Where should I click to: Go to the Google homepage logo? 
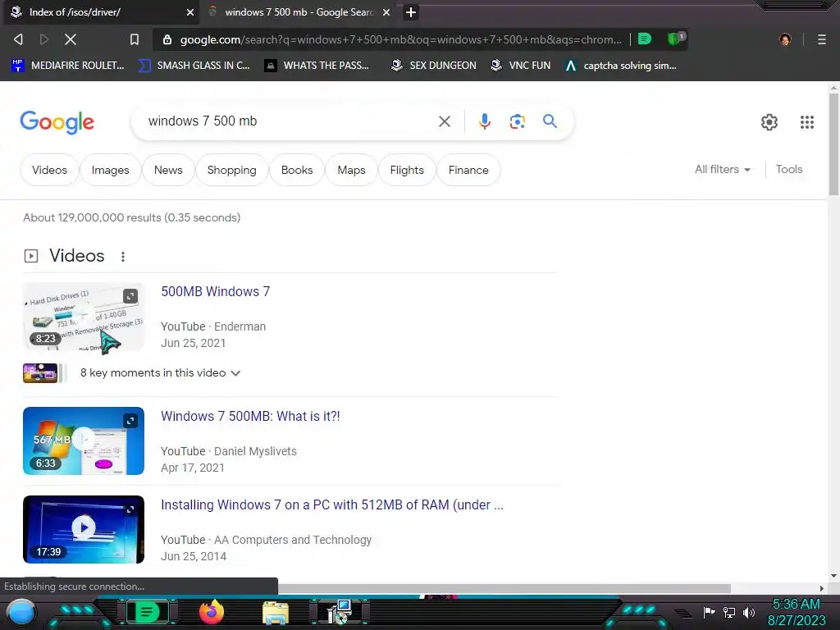coord(57,122)
